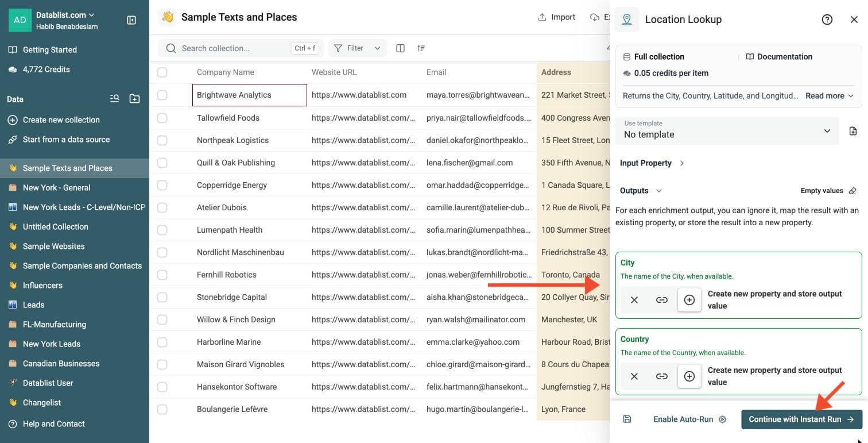
Task: Check the Brightwave Analytics row checkbox
Action: click(162, 95)
